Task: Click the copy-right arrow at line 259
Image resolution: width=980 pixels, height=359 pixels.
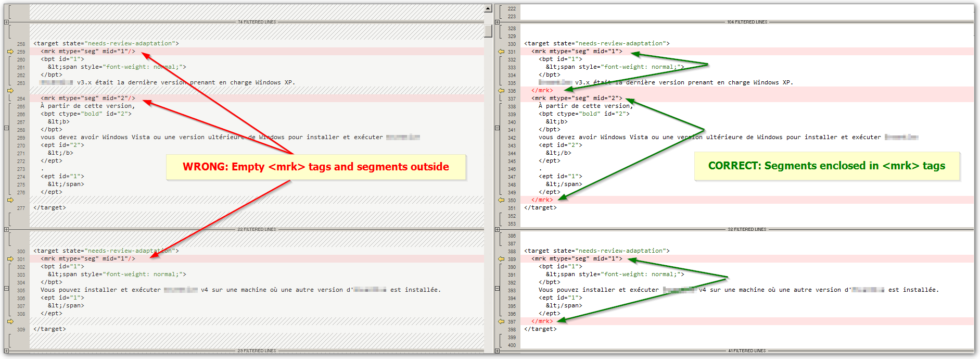Action: (10, 52)
